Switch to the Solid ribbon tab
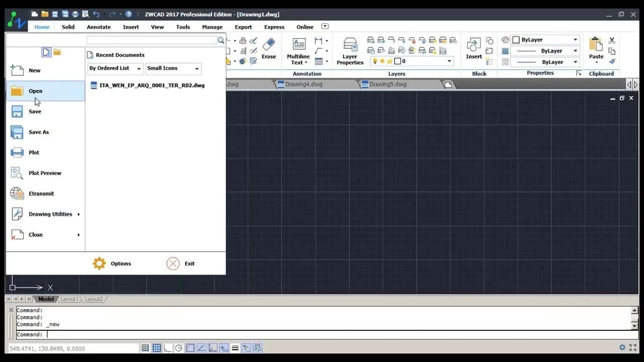 tap(68, 27)
